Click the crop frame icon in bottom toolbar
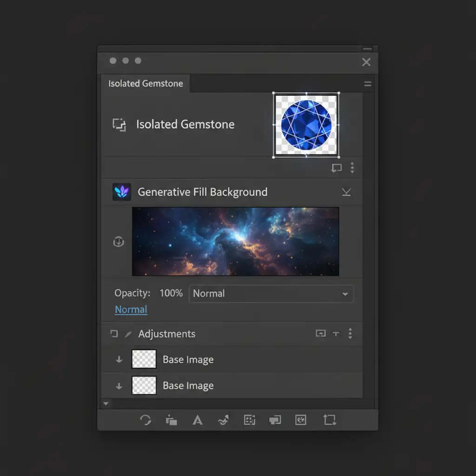 click(x=330, y=420)
